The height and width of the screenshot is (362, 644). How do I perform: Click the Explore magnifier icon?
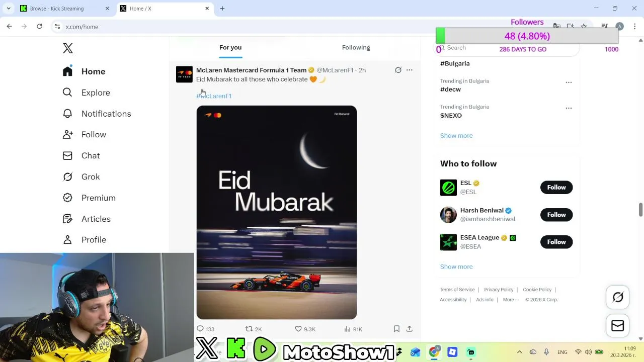pyautogui.click(x=67, y=93)
